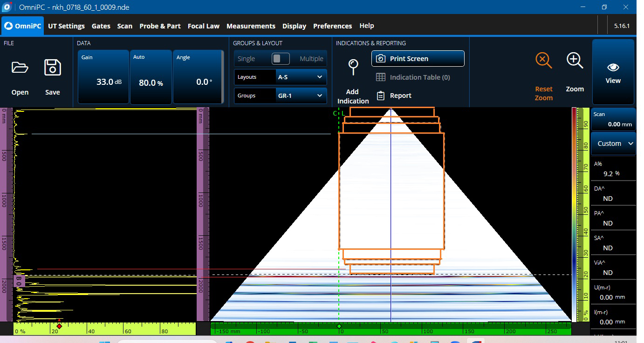Expand the Groups GR-1 dropdown
Screen dimensions: 644x343
pyautogui.click(x=300, y=96)
